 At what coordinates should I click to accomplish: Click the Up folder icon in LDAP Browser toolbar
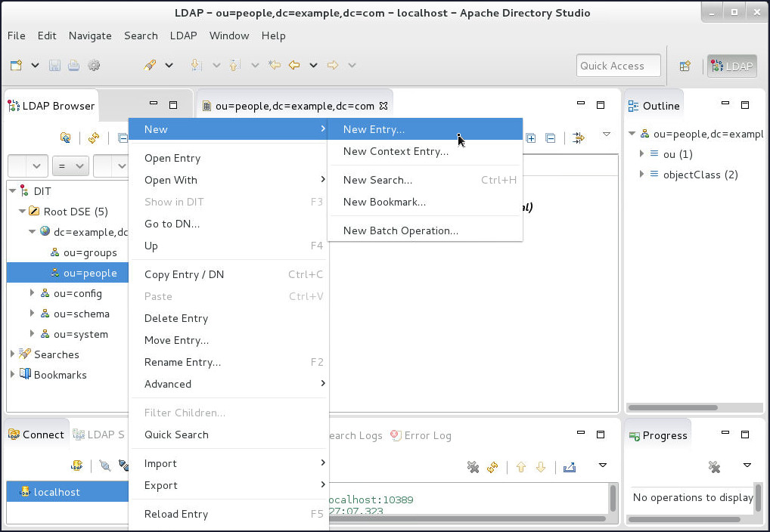(65, 138)
